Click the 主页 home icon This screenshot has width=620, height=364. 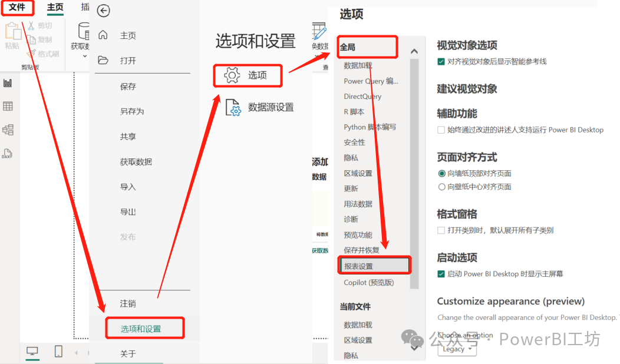pyautogui.click(x=103, y=35)
